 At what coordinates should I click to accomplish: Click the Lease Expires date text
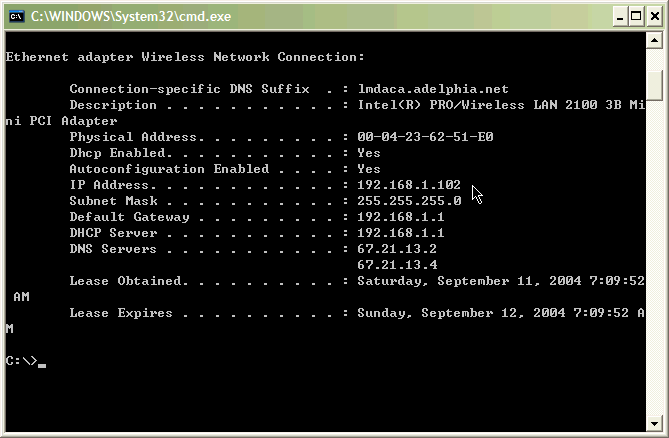tap(500, 313)
